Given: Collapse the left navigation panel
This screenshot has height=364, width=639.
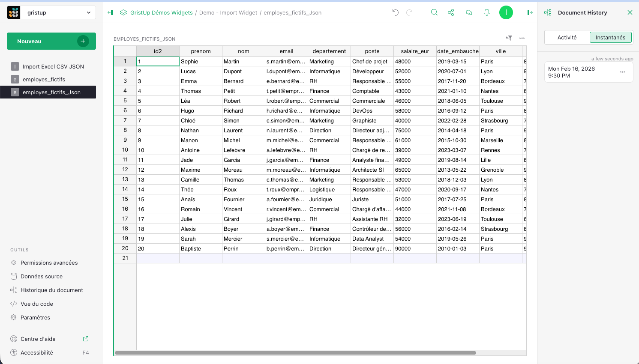Looking at the screenshot, I should tap(110, 12).
